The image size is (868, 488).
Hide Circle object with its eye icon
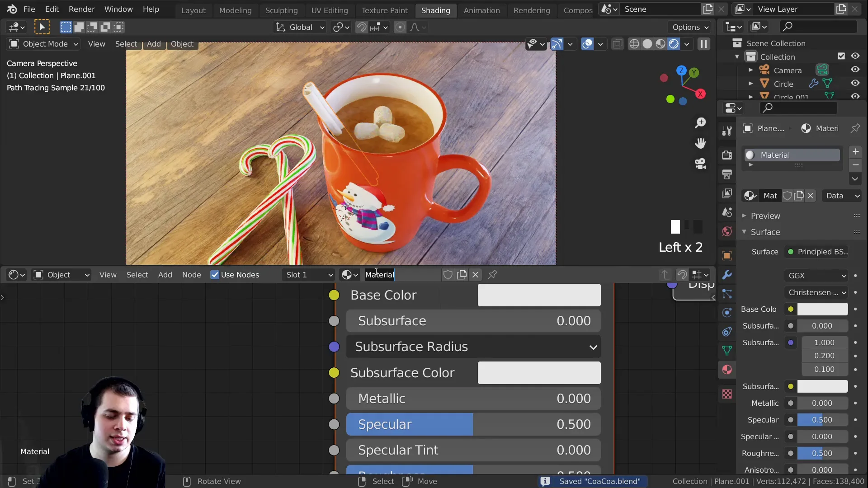(x=855, y=83)
